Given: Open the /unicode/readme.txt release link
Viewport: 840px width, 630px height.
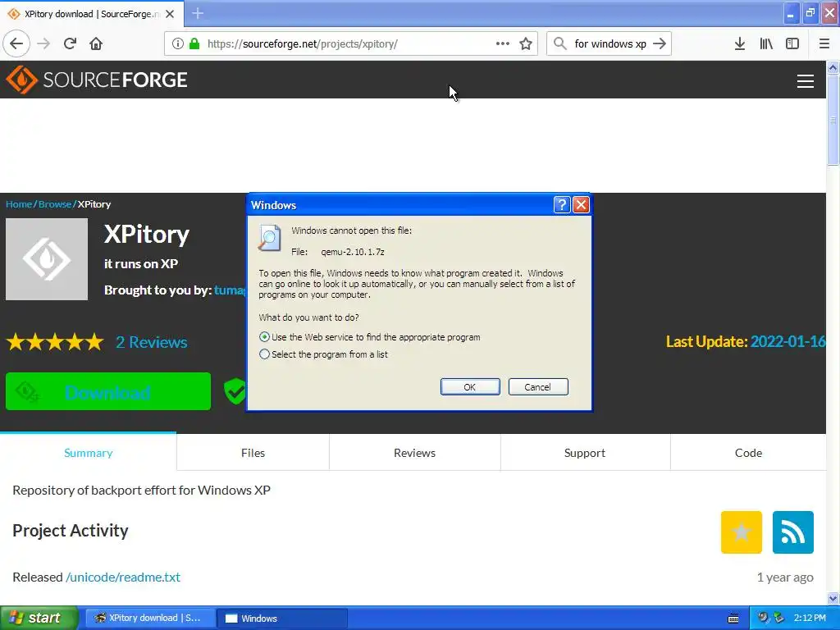Looking at the screenshot, I should tap(123, 577).
